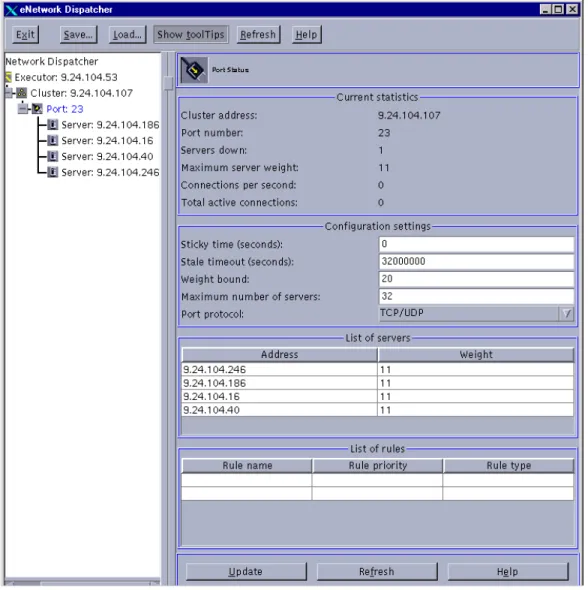Click the Stale timeout input field

pos(476,262)
